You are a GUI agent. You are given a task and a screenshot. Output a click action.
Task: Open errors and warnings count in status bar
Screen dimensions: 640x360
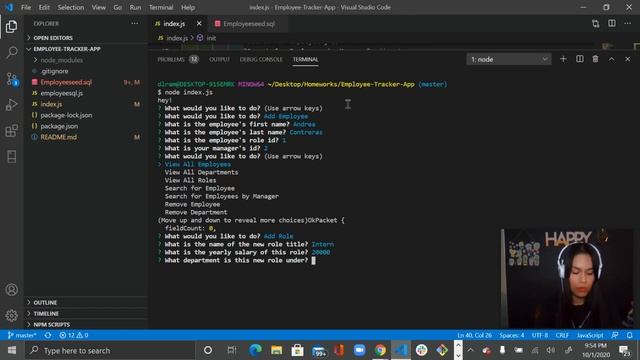coord(73,335)
